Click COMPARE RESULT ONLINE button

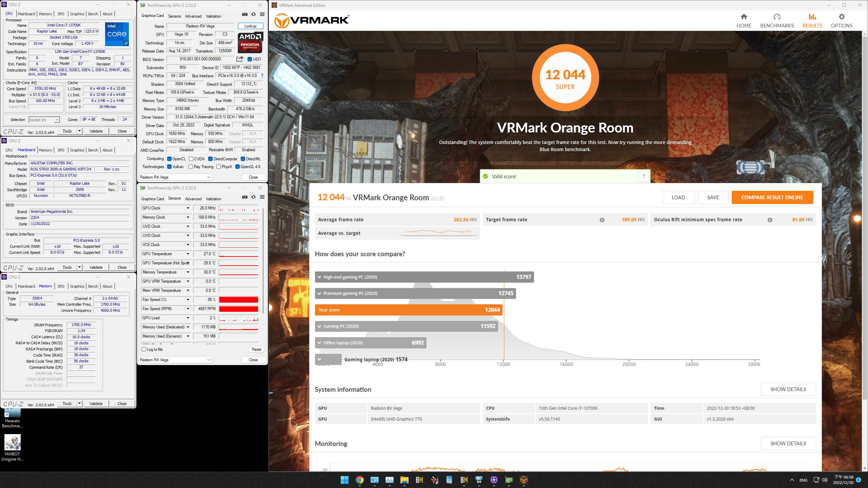tap(772, 198)
